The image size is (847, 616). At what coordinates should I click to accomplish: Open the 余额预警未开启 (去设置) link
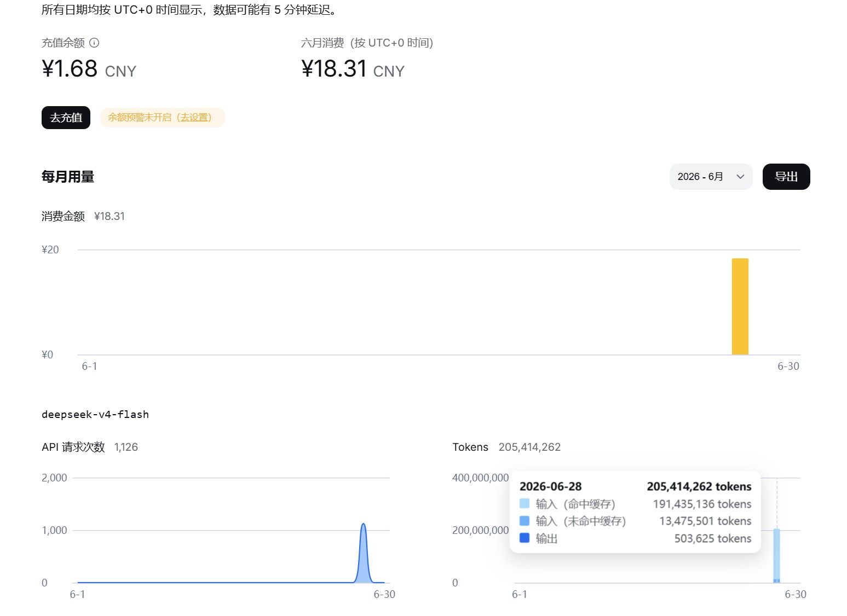tap(162, 118)
